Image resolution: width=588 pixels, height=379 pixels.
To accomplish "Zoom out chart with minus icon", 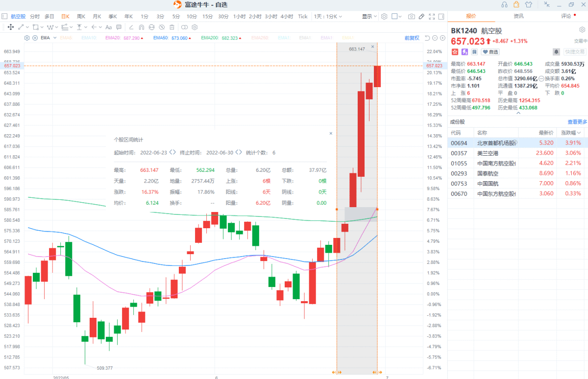I will tap(435, 38).
